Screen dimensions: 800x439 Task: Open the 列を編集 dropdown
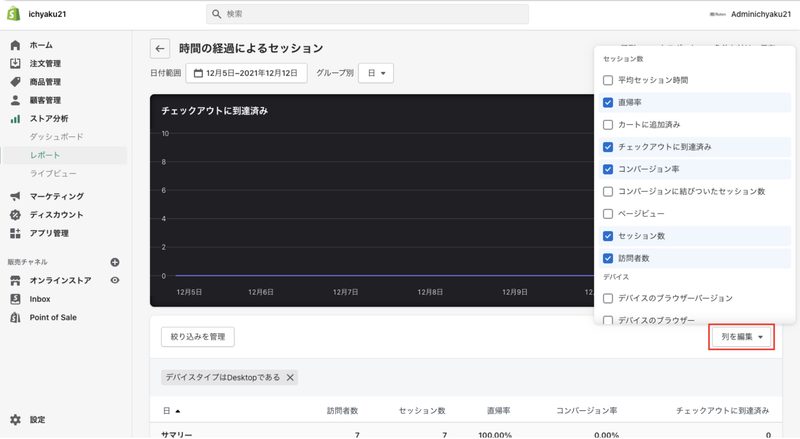point(741,337)
